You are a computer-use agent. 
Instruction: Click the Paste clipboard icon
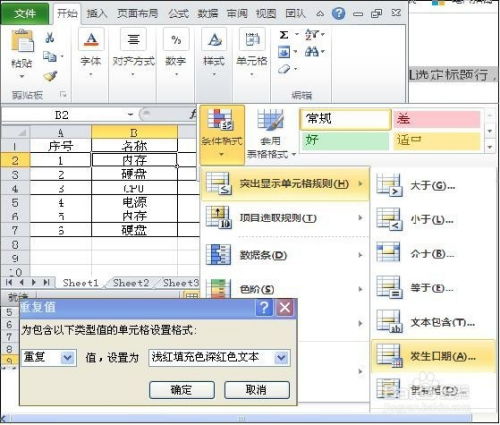[x=22, y=41]
